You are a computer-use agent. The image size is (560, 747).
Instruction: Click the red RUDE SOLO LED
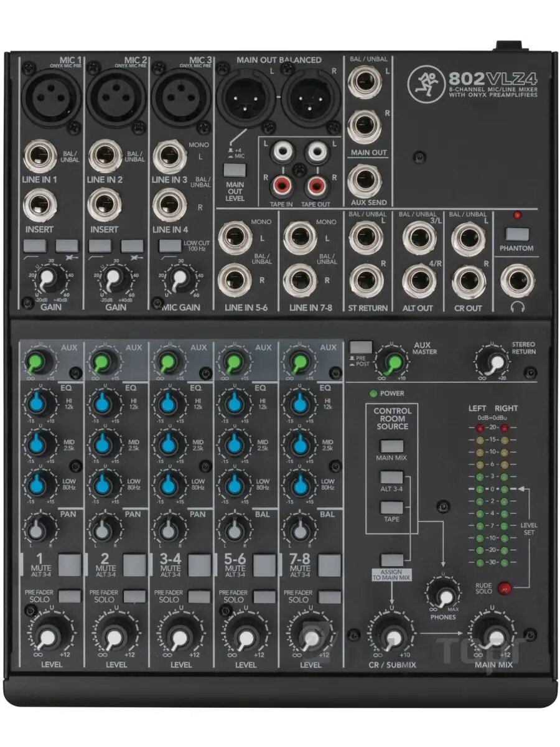(505, 587)
